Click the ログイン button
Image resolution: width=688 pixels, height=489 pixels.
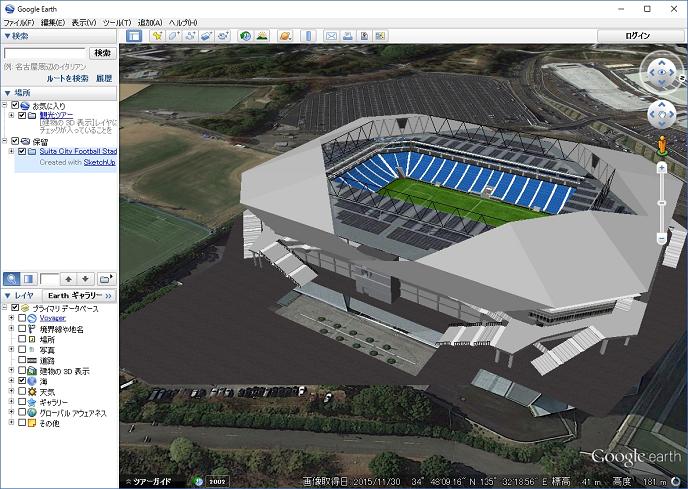pos(637,36)
